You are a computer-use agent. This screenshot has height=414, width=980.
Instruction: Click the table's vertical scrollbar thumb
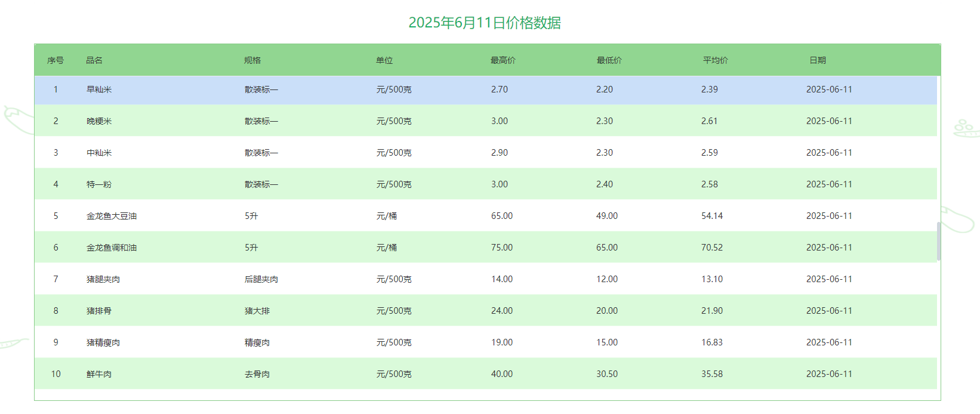tap(938, 241)
